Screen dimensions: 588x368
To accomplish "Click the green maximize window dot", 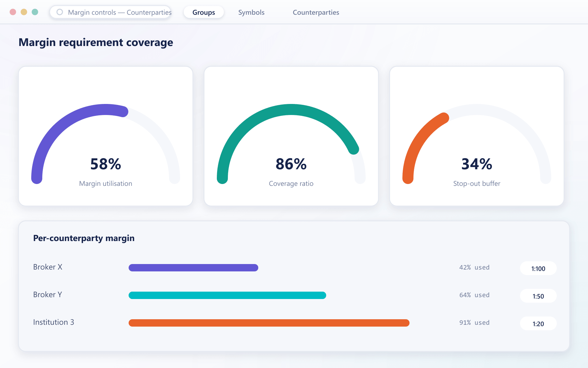I will coord(35,12).
